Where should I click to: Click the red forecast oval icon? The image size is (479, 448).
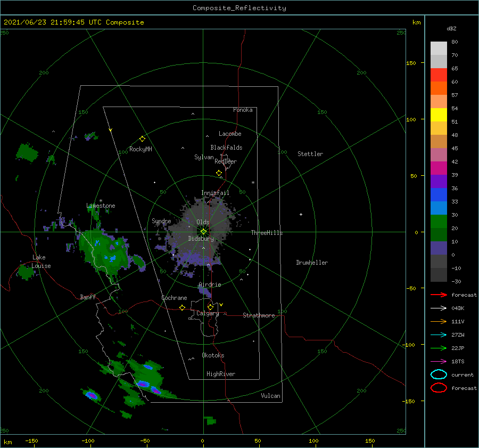439,388
